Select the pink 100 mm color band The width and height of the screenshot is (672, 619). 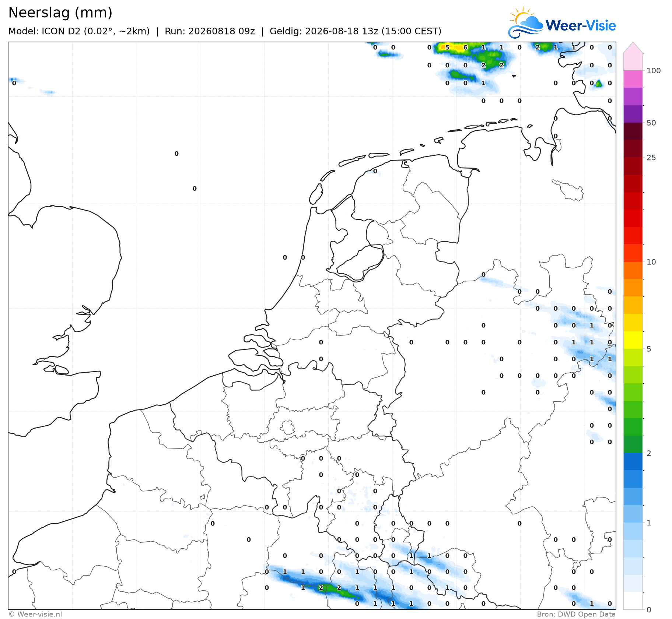coord(633,79)
